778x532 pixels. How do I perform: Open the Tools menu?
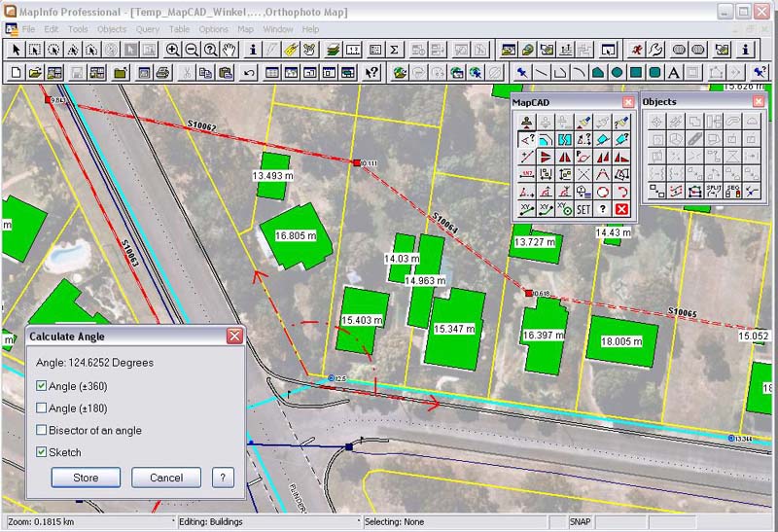tap(78, 29)
